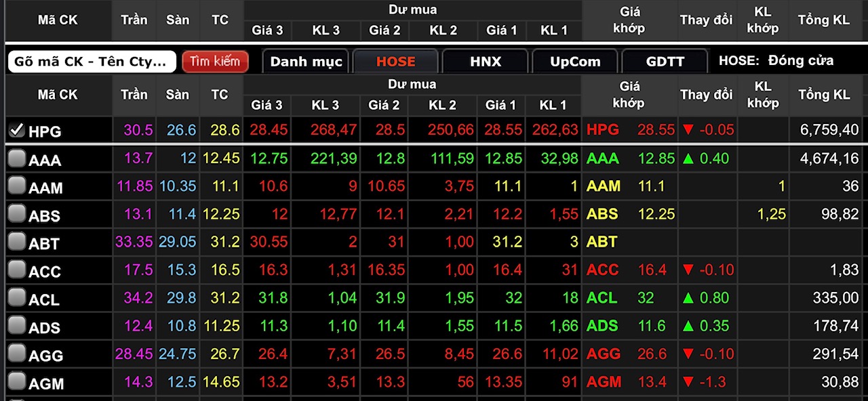This screenshot has height=401, width=868.
Task: Click the ADS stock code in list
Action: coord(44,328)
